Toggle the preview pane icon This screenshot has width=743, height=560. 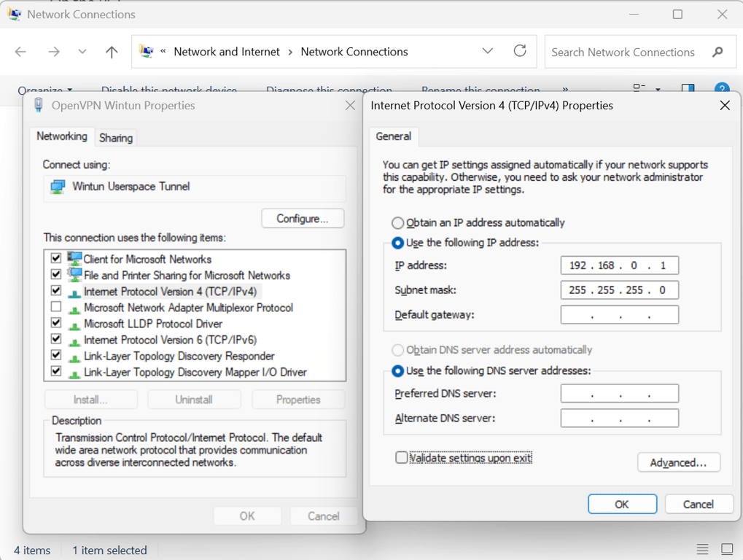[x=688, y=88]
